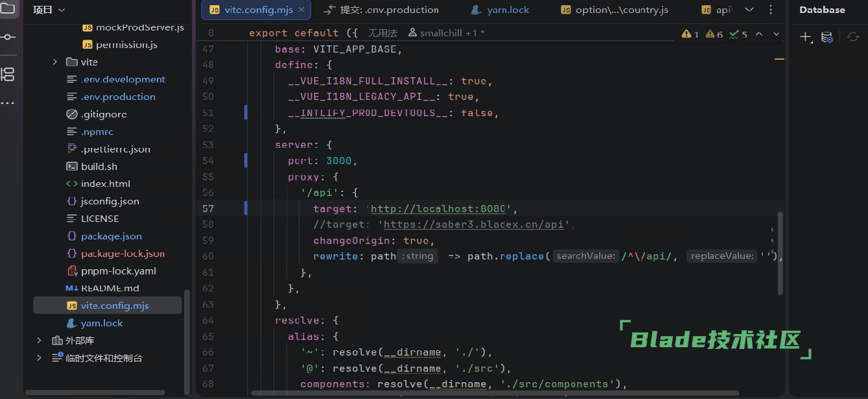Open data source properties icon
The height and width of the screenshot is (399, 868).
click(827, 38)
